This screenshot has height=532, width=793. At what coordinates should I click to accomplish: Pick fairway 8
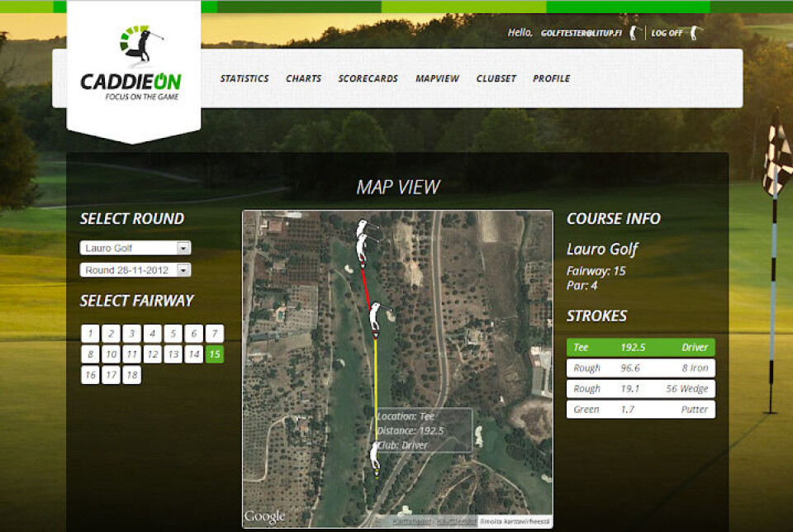click(x=91, y=354)
